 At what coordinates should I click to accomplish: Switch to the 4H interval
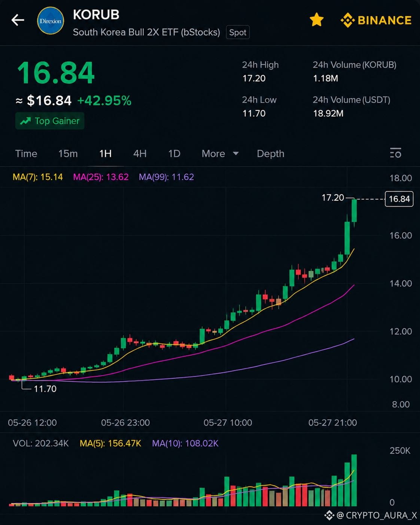140,154
